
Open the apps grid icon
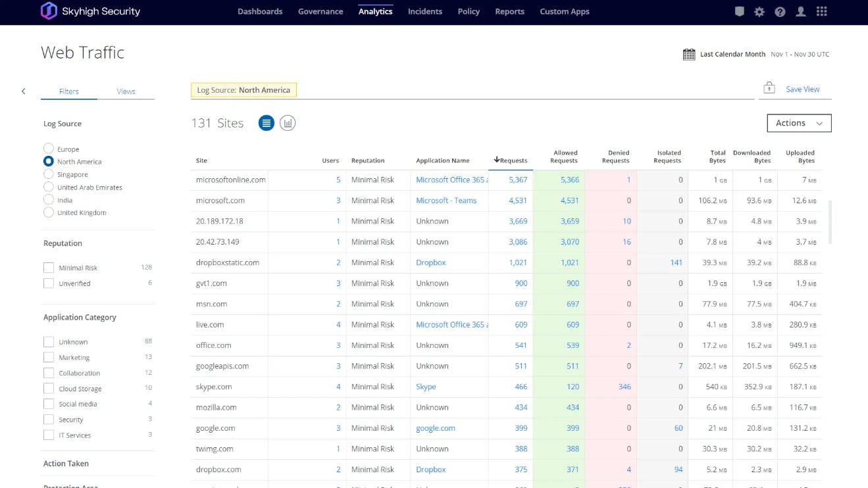[x=821, y=12]
